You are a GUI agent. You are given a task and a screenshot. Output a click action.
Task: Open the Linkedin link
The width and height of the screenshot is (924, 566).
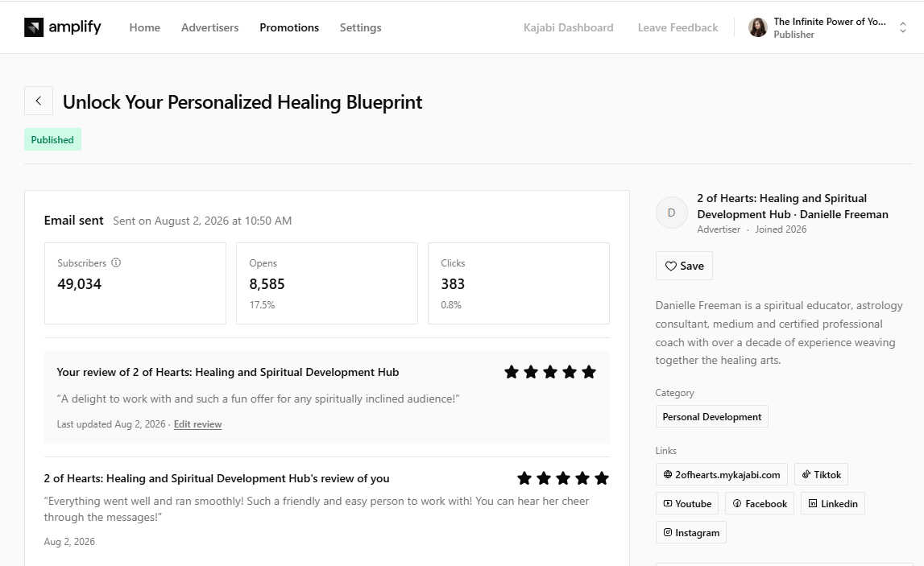(x=833, y=503)
